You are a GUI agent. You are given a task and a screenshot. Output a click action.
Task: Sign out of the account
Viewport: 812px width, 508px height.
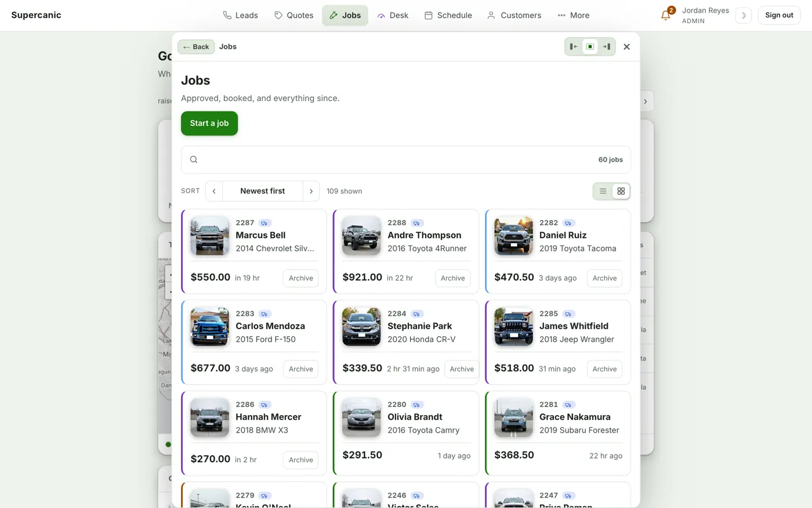pos(779,16)
